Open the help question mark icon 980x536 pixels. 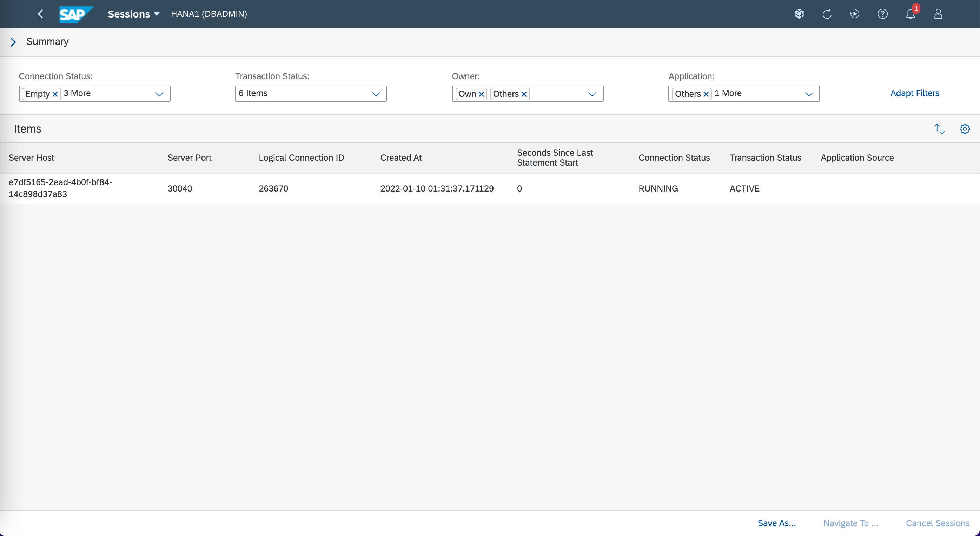882,14
